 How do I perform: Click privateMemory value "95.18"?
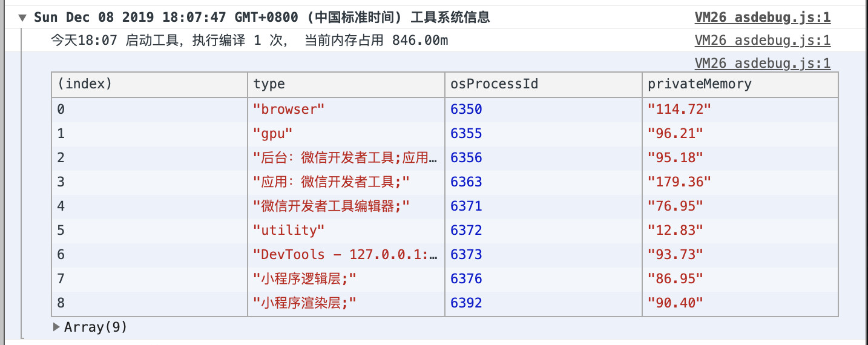[676, 158]
